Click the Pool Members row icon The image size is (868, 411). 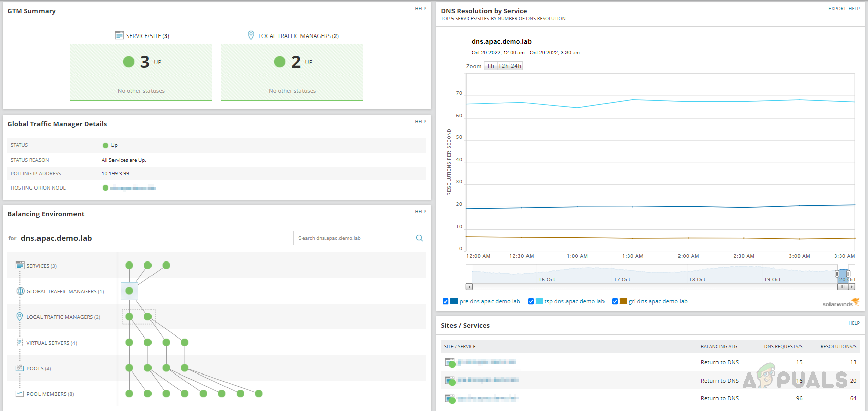tap(20, 394)
